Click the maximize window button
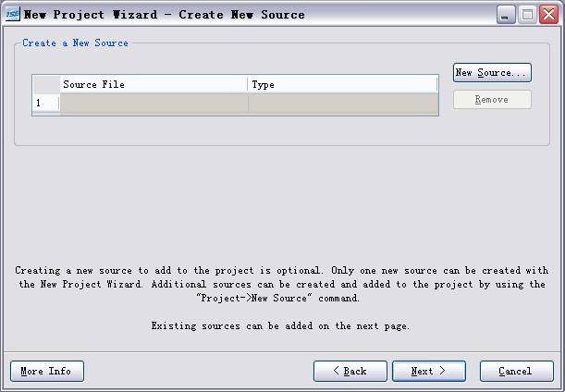The image size is (565, 392). (527, 15)
